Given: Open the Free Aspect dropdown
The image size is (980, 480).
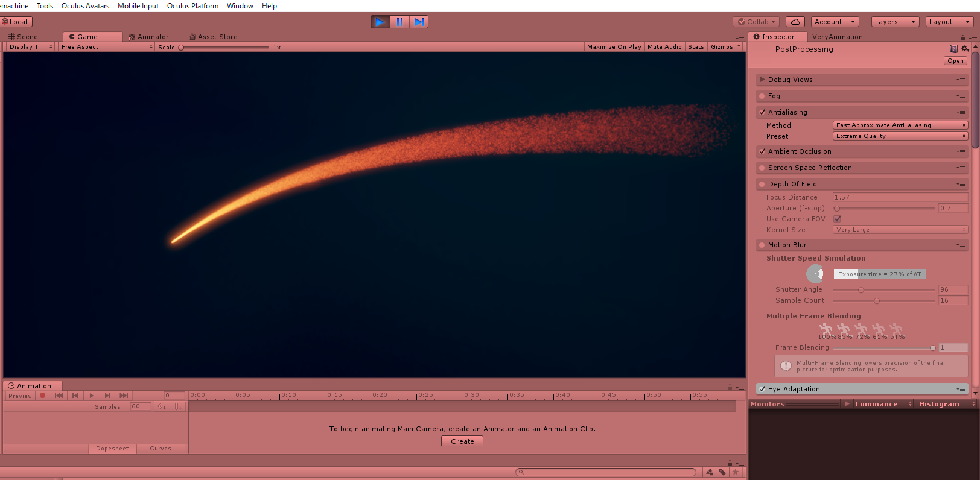Looking at the screenshot, I should pyautogui.click(x=107, y=46).
